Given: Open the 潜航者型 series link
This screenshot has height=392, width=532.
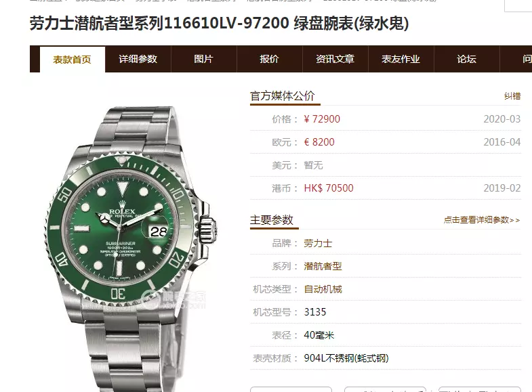Looking at the screenshot, I should click(x=323, y=266).
